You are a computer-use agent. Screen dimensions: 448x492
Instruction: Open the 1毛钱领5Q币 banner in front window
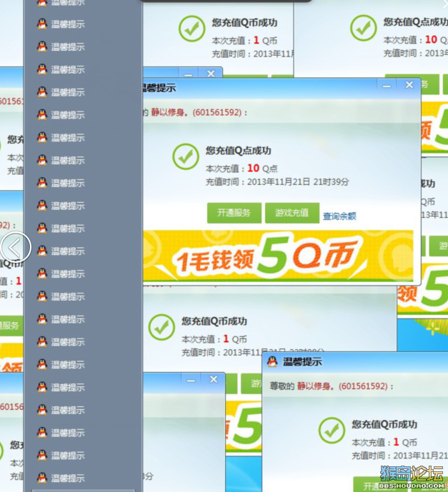(x=278, y=256)
